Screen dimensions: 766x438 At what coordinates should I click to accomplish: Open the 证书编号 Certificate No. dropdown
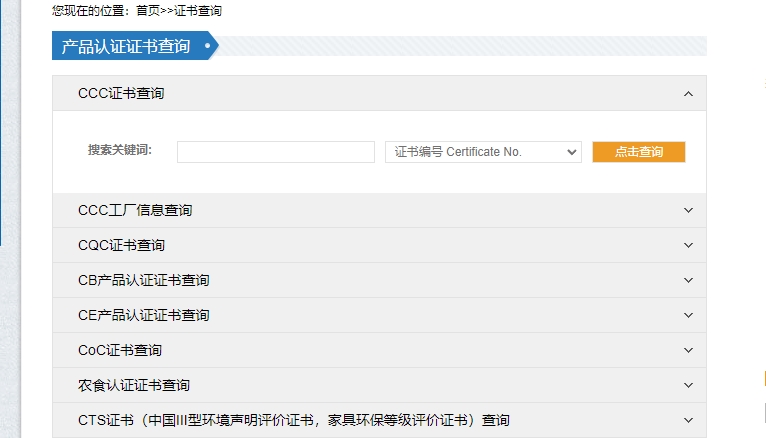(x=483, y=152)
